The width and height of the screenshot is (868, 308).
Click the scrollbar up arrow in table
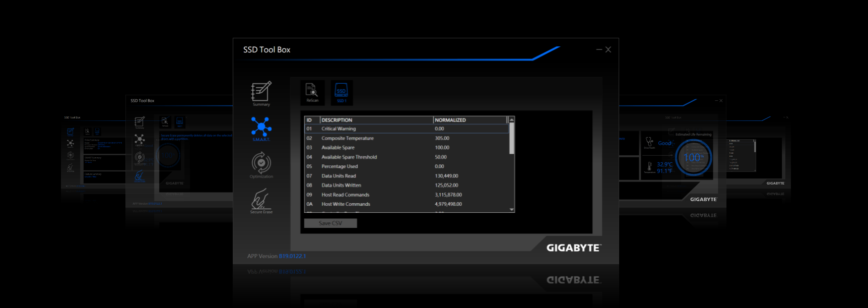(x=512, y=120)
